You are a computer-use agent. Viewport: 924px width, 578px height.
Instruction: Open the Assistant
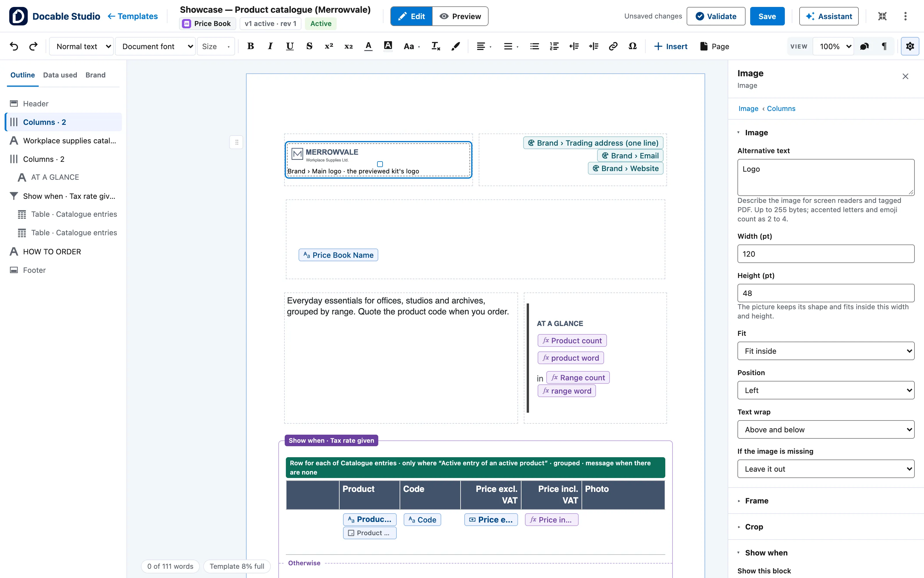coord(828,16)
